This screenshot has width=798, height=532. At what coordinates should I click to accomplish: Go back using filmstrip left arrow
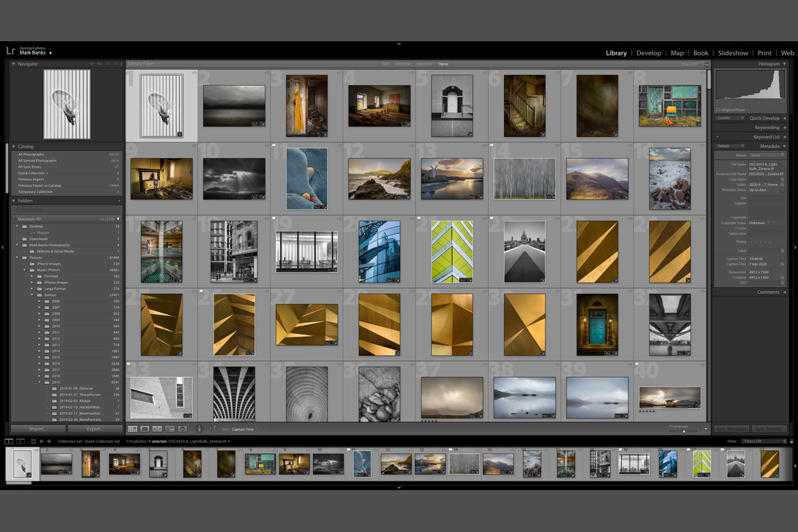(41, 441)
